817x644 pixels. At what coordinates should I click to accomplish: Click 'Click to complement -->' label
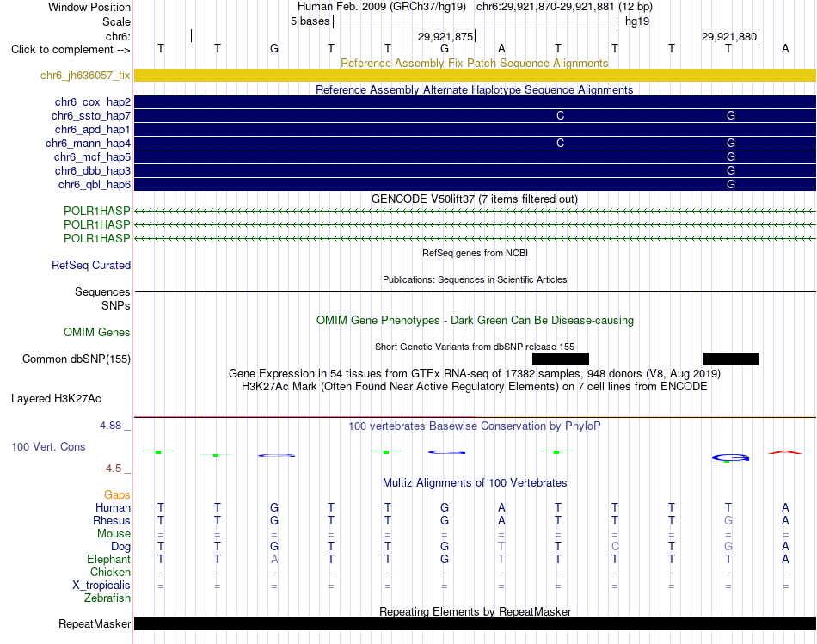(x=71, y=50)
